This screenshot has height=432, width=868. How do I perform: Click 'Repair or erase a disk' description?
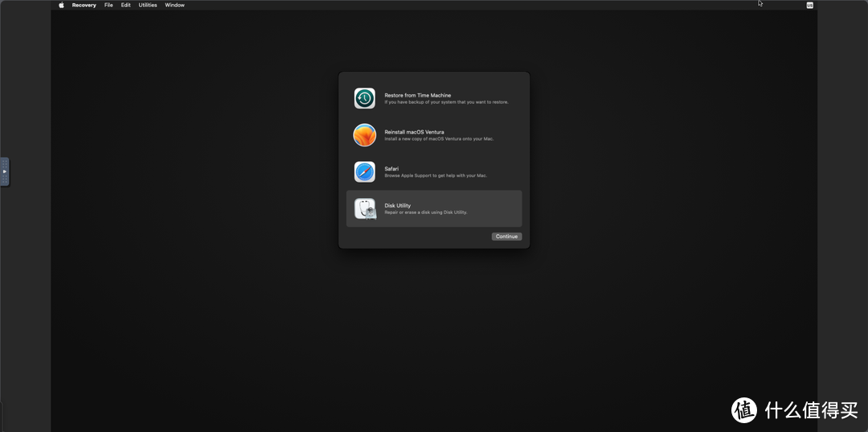pos(426,212)
